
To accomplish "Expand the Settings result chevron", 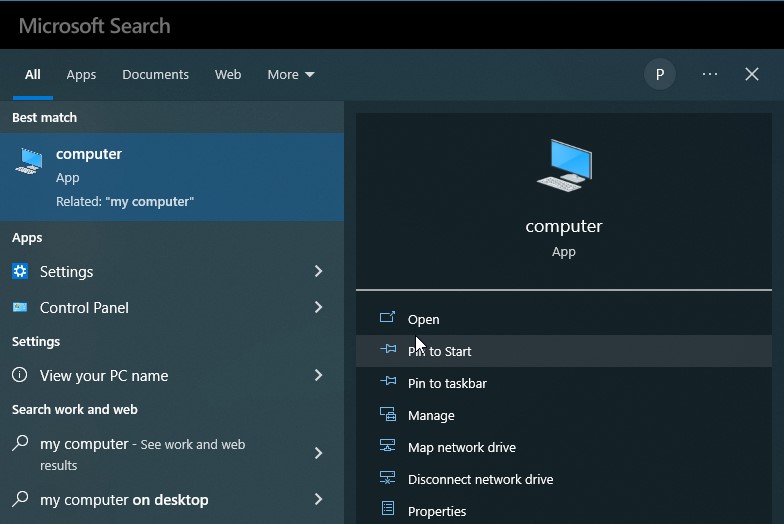I will [318, 272].
